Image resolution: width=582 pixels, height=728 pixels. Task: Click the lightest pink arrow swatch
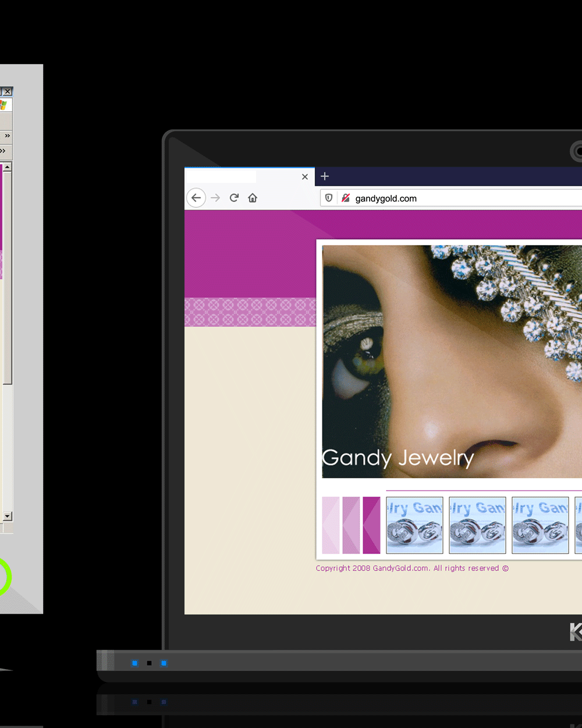331,525
